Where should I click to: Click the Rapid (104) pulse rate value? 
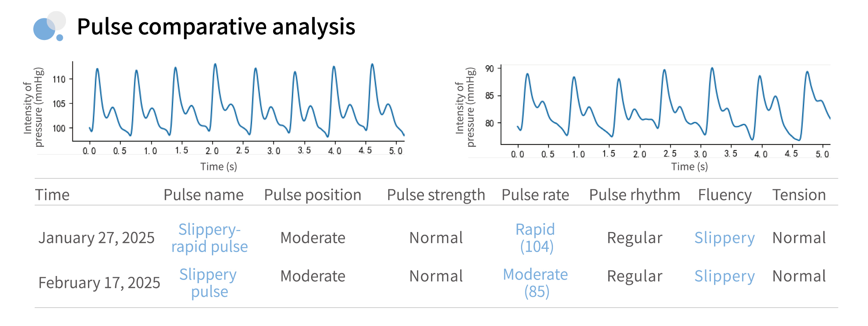point(535,238)
